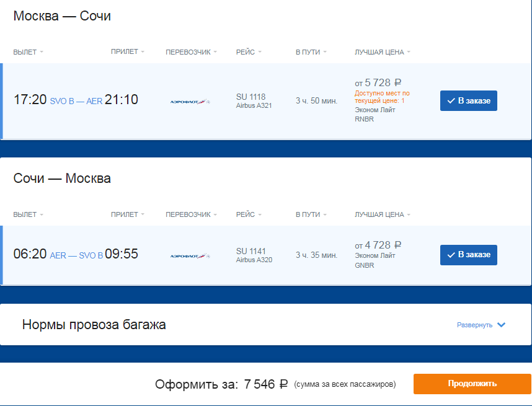The height and width of the screenshot is (406, 532).
Task: Sort Sochi–Moscow flights by 'Лучшая цена'
Action: click(x=382, y=214)
